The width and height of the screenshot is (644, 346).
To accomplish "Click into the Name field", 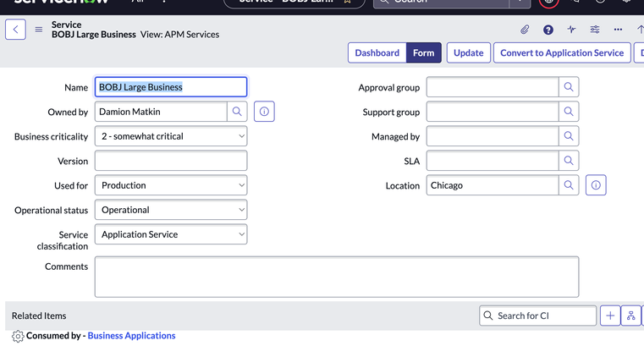I will 171,87.
